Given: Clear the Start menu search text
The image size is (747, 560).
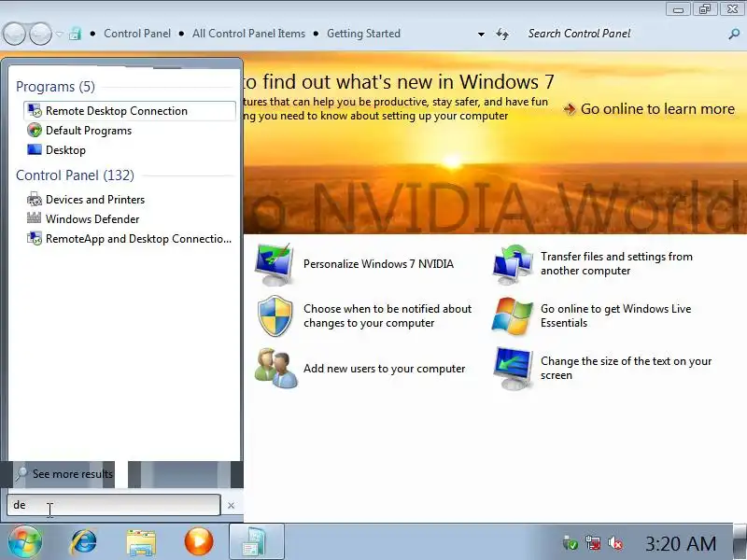Looking at the screenshot, I should click(231, 505).
